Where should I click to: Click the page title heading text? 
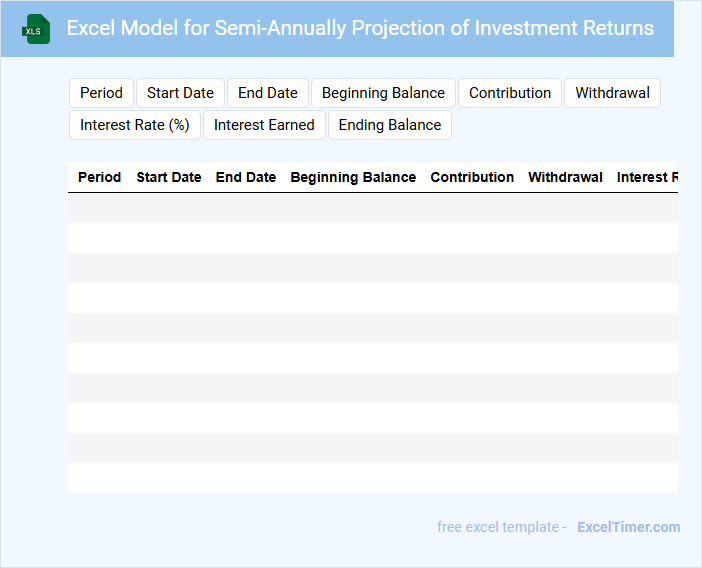click(360, 28)
